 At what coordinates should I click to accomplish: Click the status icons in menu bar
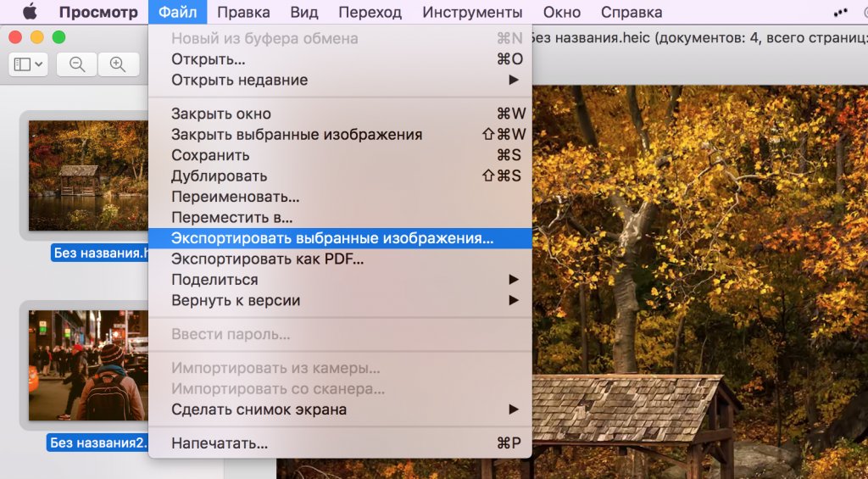(841, 12)
